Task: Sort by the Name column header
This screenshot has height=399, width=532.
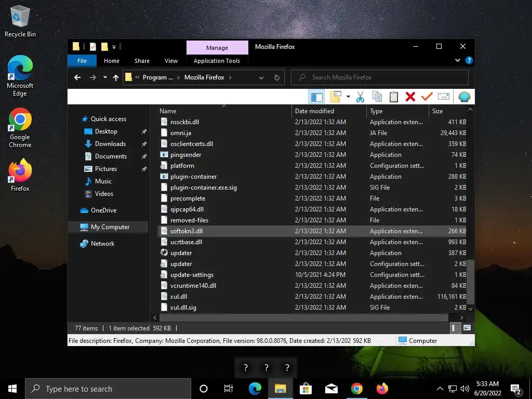Action: 224,111
